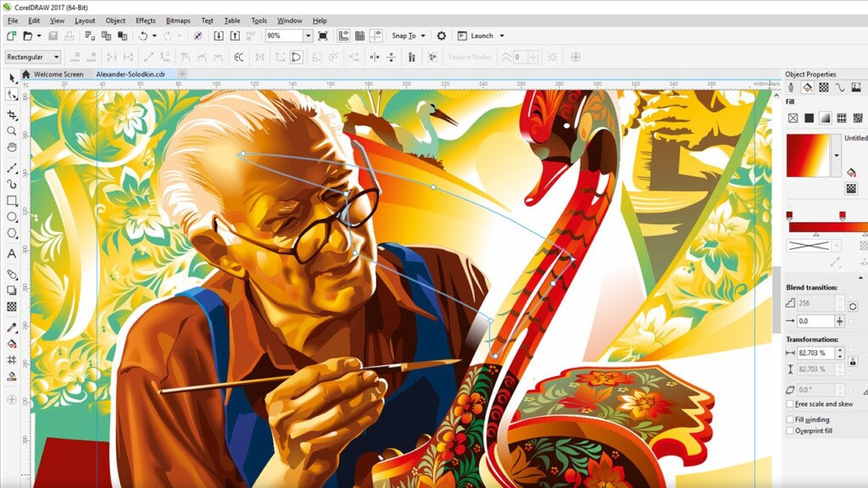Click the Export icon
The width and height of the screenshot is (868, 488).
click(x=235, y=36)
